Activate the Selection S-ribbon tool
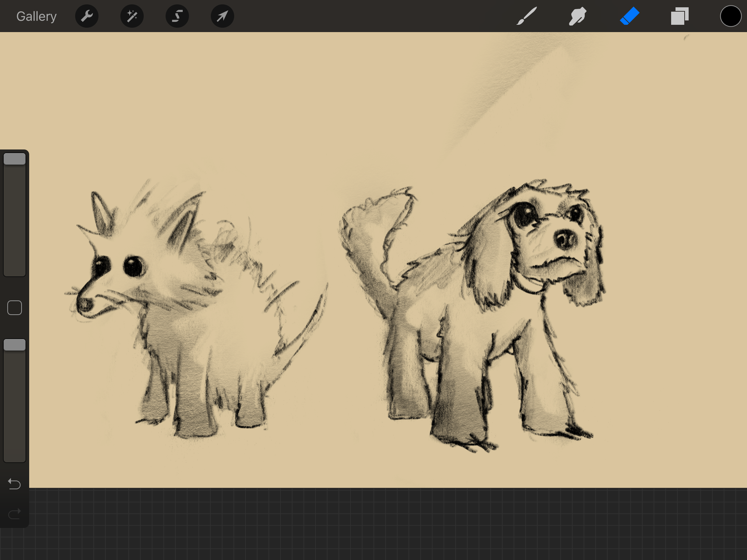Viewport: 747px width, 560px height. tap(177, 16)
